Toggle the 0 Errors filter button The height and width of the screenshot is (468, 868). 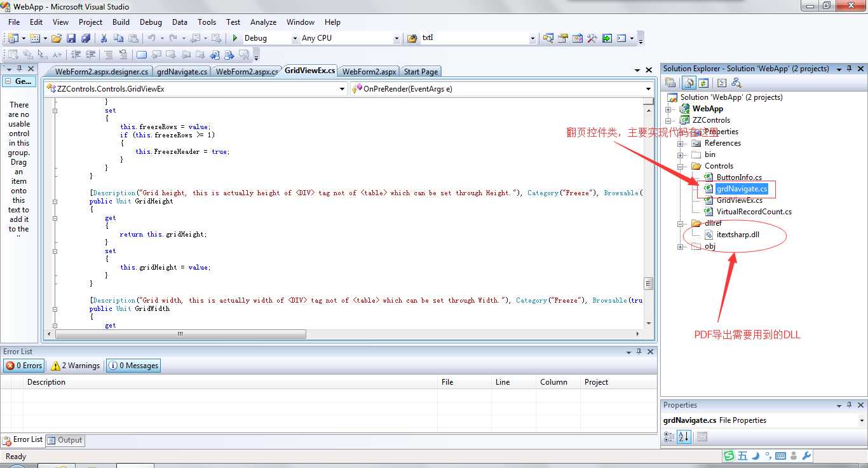[x=24, y=366]
